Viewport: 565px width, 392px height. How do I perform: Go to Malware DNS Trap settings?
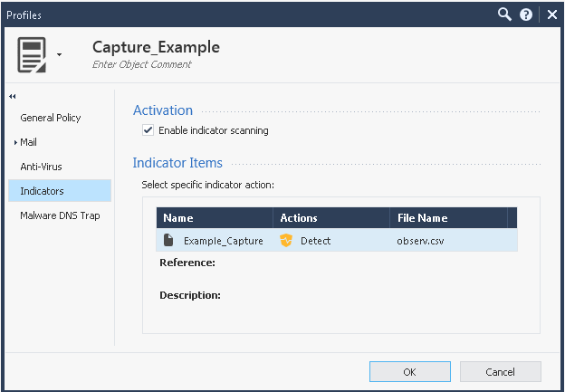click(x=60, y=215)
